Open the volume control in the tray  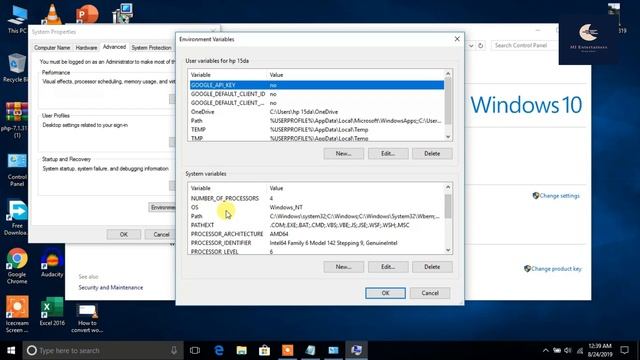click(x=568, y=350)
